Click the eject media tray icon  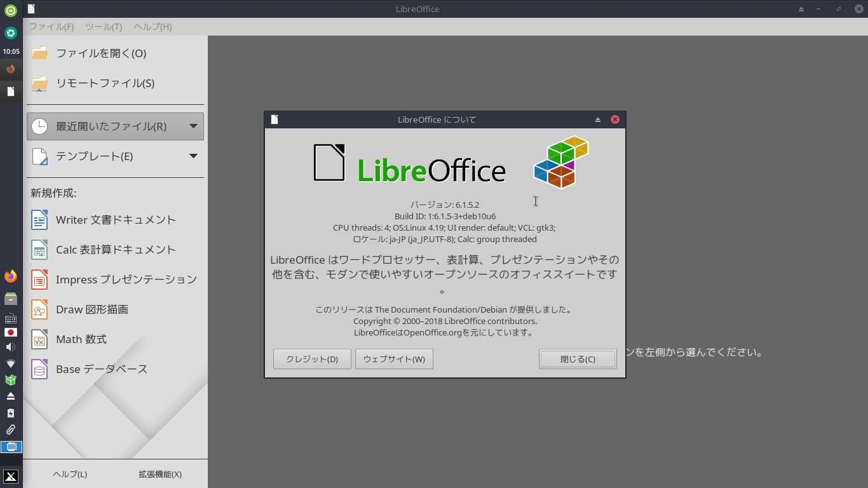pos(11,396)
